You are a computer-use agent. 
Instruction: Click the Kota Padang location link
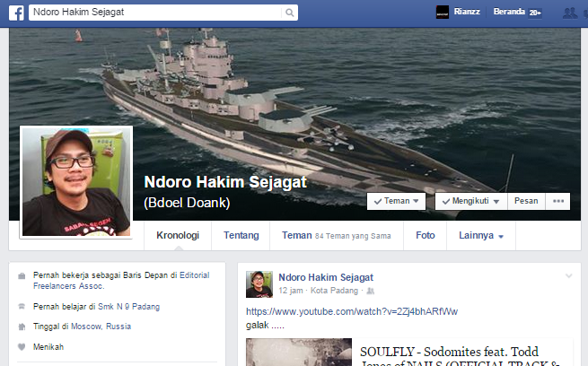click(334, 291)
